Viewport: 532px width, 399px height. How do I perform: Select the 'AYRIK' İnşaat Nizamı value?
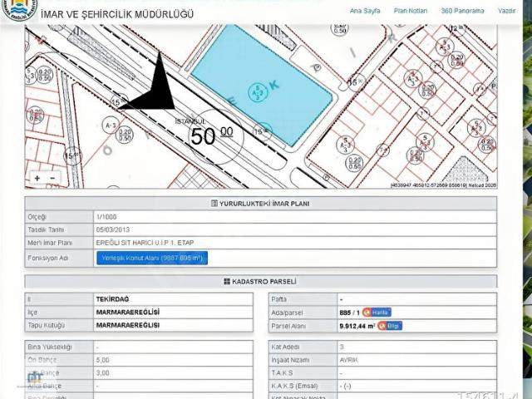[x=348, y=360]
